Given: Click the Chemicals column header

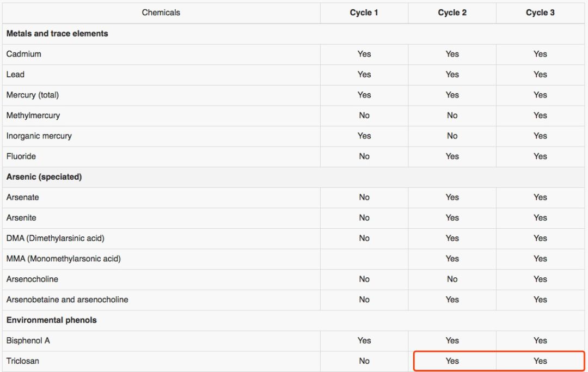Looking at the screenshot, I should (161, 13).
